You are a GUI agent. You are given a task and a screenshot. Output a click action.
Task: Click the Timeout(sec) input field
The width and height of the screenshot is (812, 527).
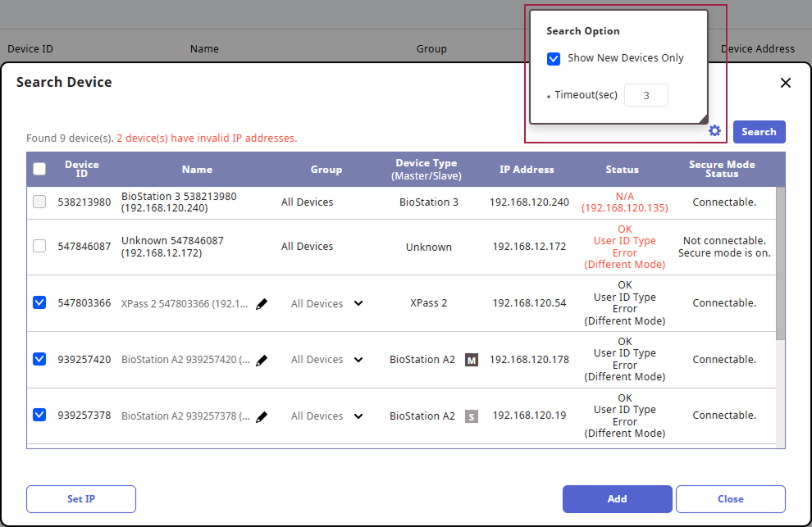[x=645, y=96]
